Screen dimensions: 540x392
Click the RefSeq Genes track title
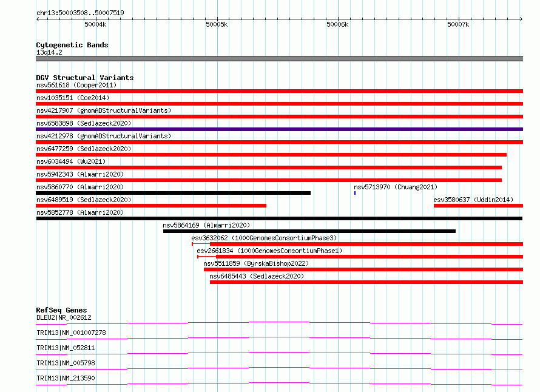point(61,310)
